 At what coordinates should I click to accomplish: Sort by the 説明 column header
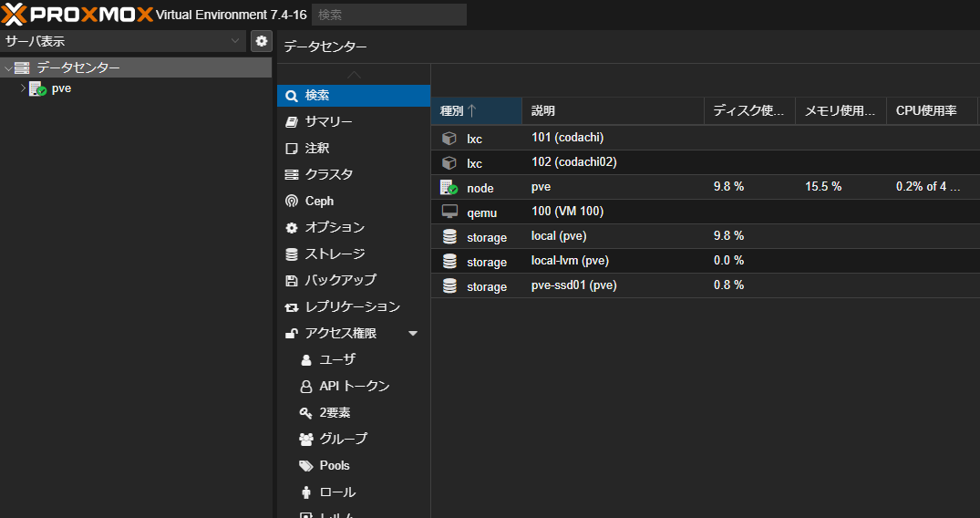tap(614, 110)
